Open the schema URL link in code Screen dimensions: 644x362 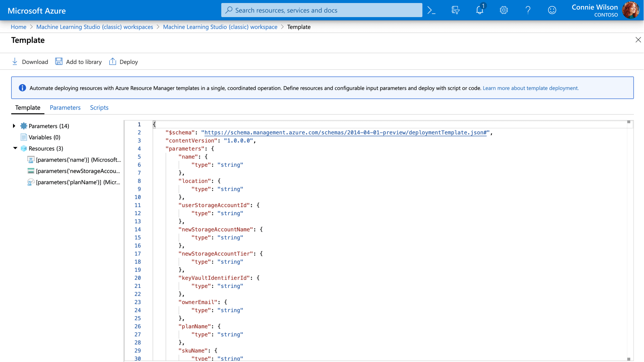(x=345, y=132)
